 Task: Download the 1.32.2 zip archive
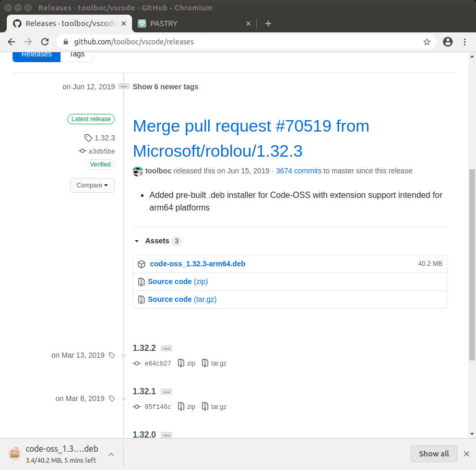click(x=186, y=363)
